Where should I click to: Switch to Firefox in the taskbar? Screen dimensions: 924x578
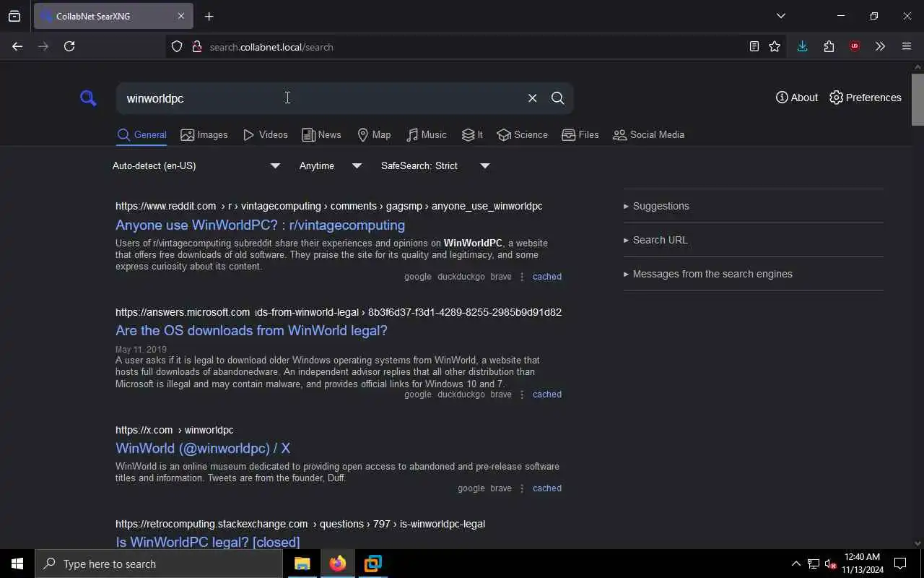tap(338, 564)
